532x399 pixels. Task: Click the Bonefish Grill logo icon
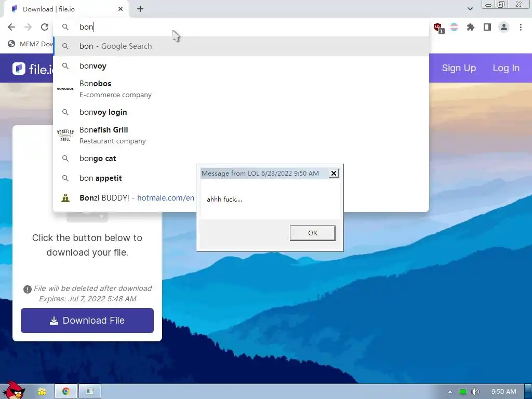point(65,135)
